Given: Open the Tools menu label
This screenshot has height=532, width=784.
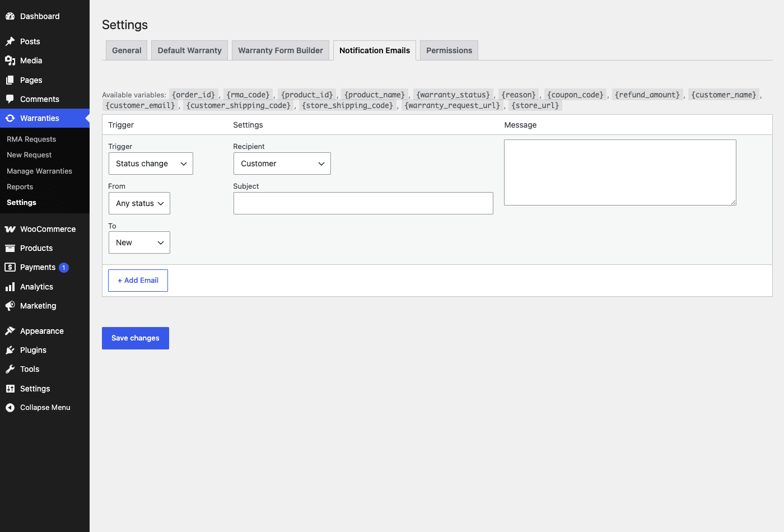Looking at the screenshot, I should tap(30, 369).
